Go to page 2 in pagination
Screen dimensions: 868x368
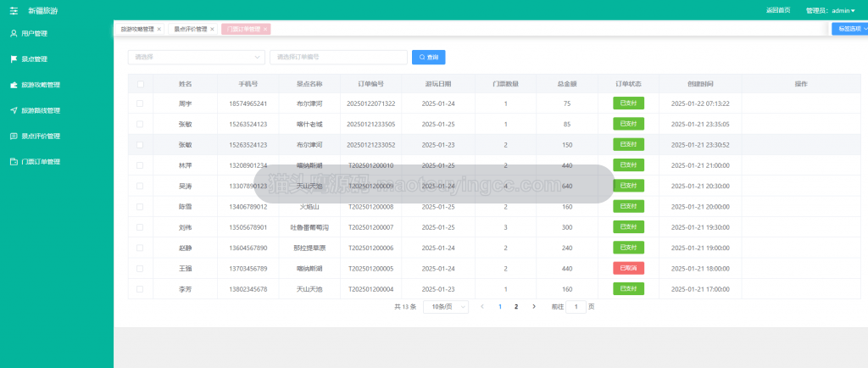[516, 306]
